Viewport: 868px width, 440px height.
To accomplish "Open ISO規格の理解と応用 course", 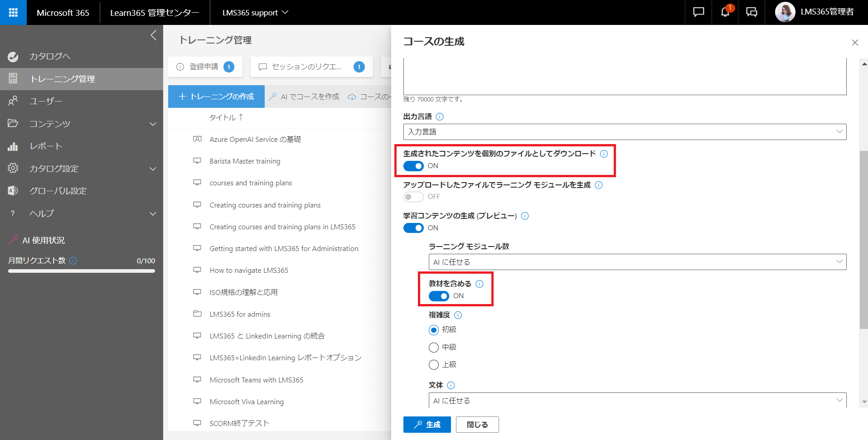I will pyautogui.click(x=243, y=292).
